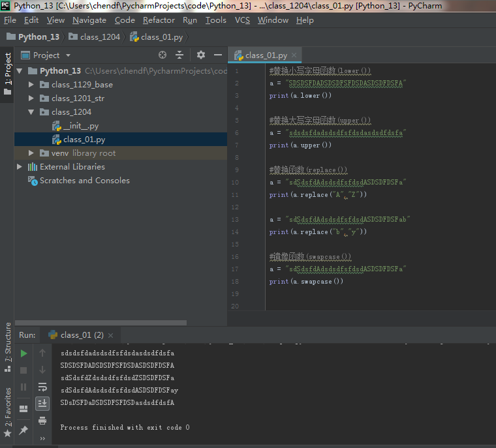Click the print output icon in Run panel

point(42,421)
